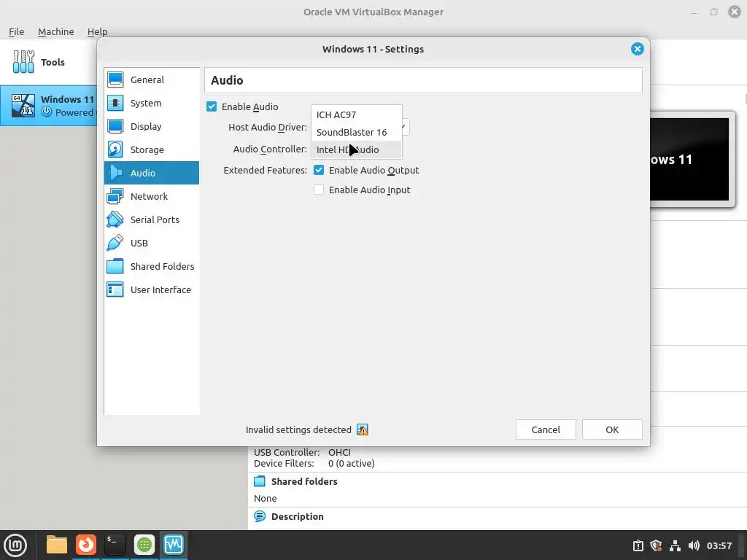
Task: Open the Host Audio Driver dropdown arrow
Action: (404, 127)
